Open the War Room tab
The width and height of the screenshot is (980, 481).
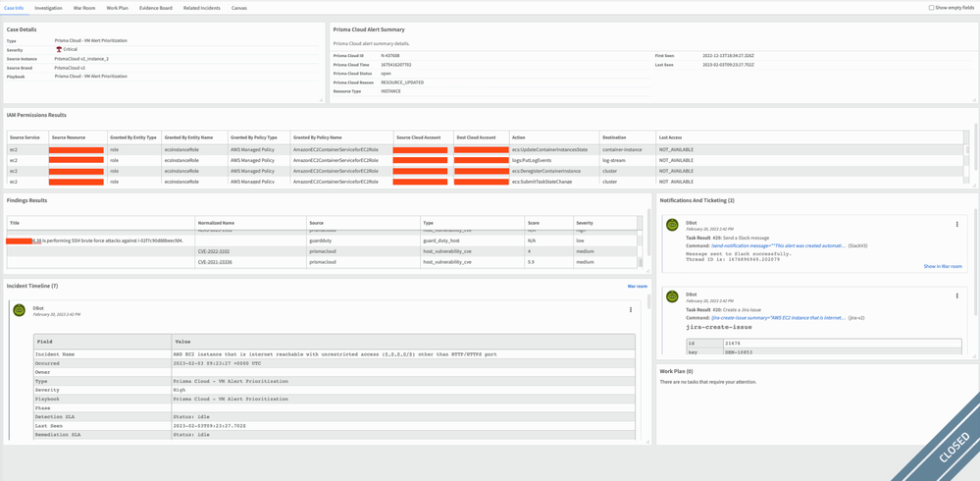(84, 8)
